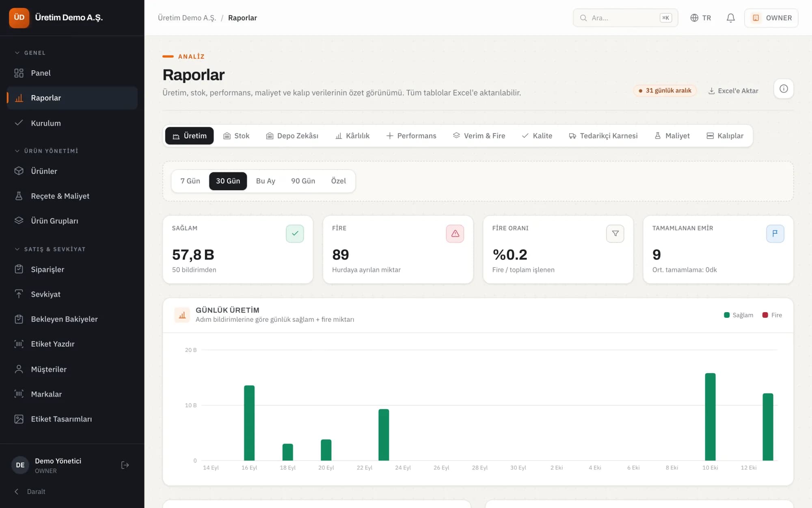Collapse the ÜRÜN YÖNETİMİ sidebar section
Screen dimensions: 812x508
pyautogui.click(x=46, y=151)
